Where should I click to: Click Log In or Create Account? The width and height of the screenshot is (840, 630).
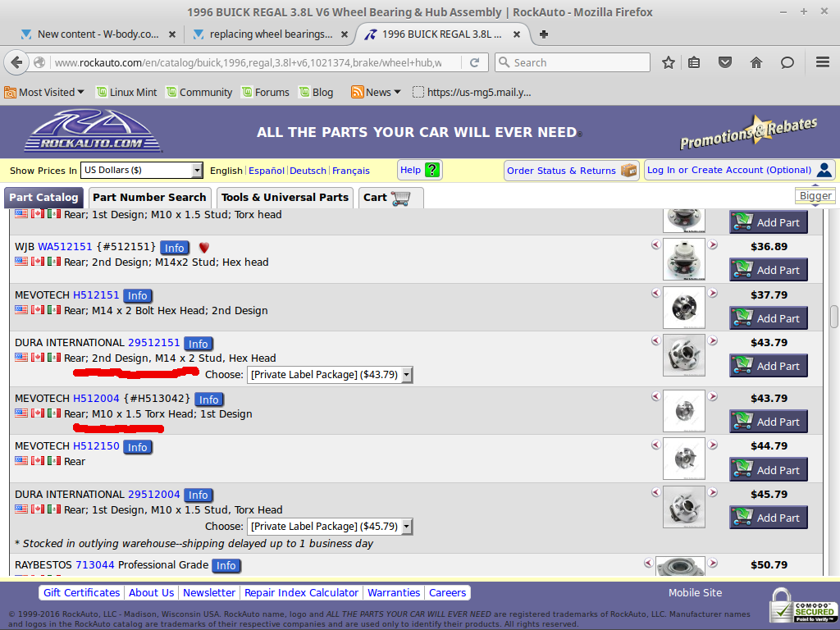pyautogui.click(x=739, y=171)
